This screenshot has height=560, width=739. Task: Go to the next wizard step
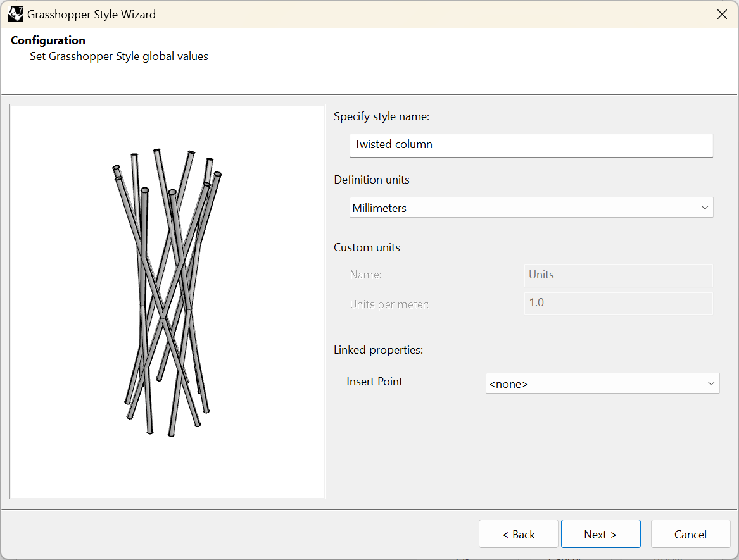(600, 534)
